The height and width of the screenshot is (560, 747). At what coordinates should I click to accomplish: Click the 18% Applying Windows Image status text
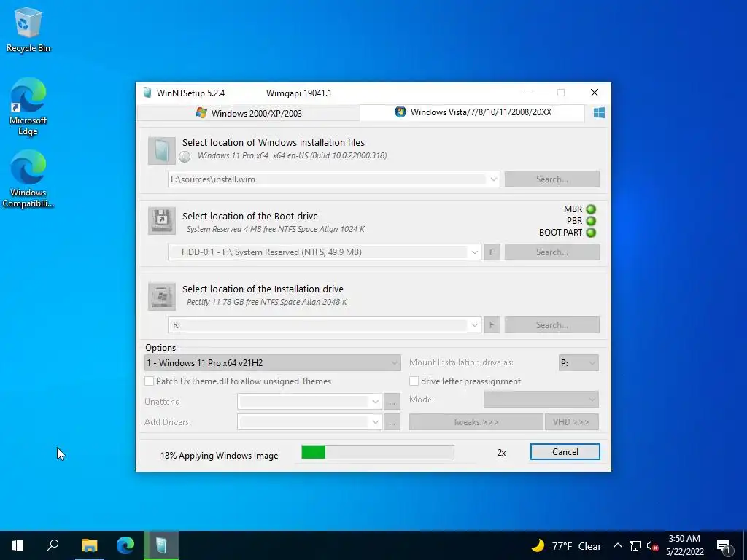click(x=219, y=456)
